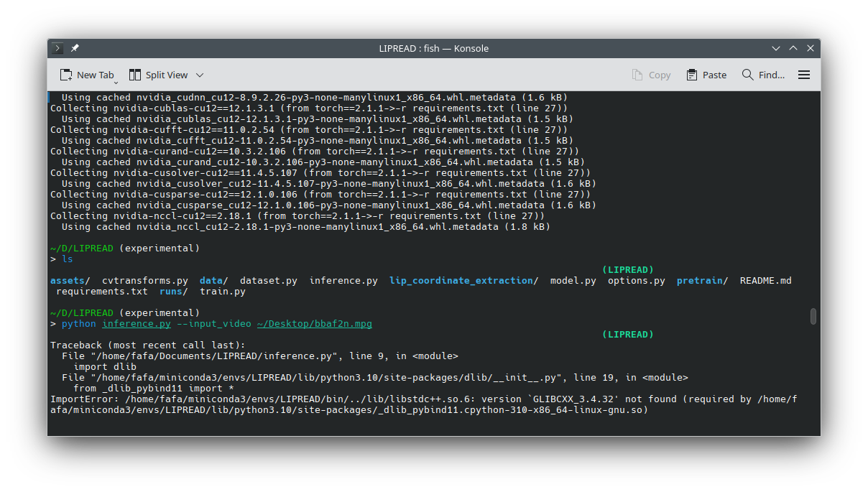Open the hamburger menu
The image size is (868, 492).
point(804,75)
